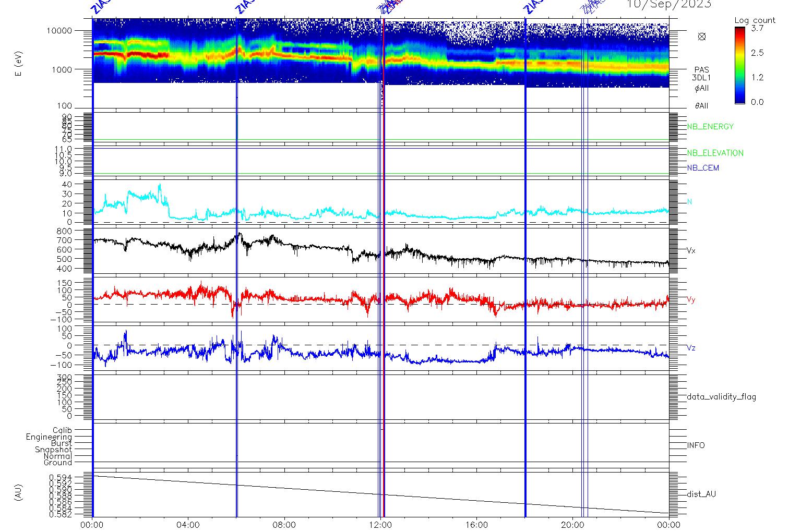Viewport: 789px width, 532px height.
Task: Click the 0.0 colorbar minimum value
Action: [757, 102]
